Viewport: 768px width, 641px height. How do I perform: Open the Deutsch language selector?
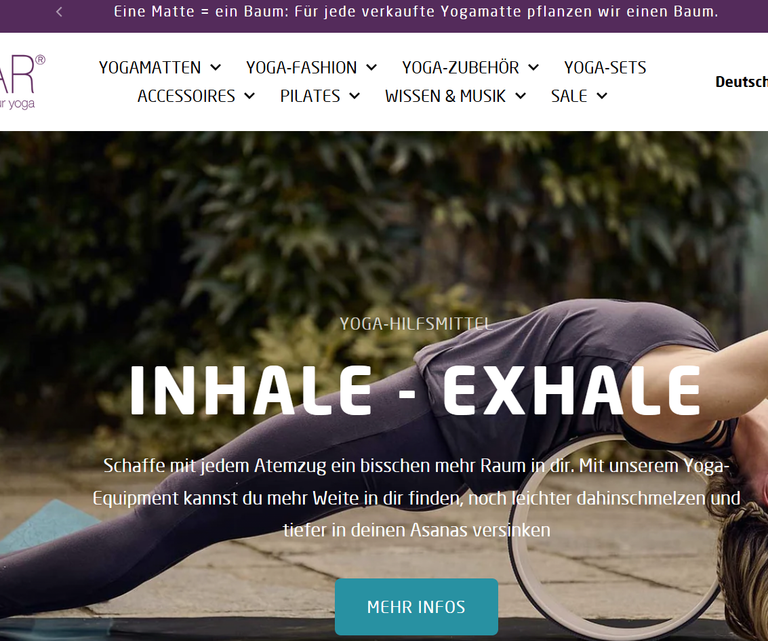pos(742,82)
